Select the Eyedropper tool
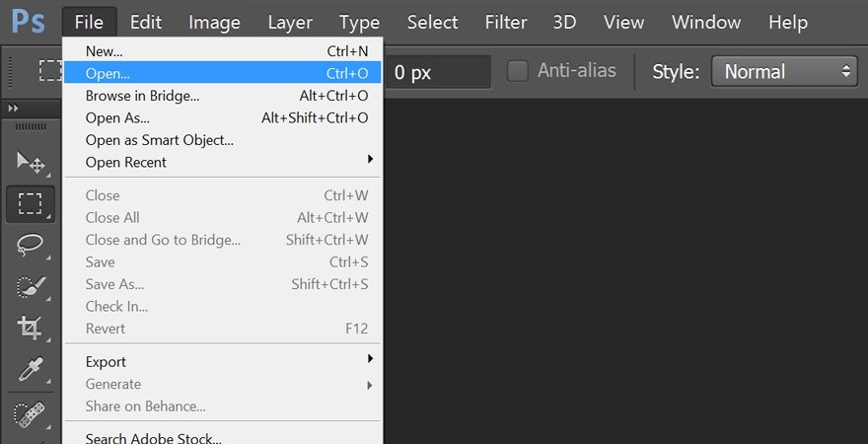Viewport: 868px width, 444px height. coord(31,369)
